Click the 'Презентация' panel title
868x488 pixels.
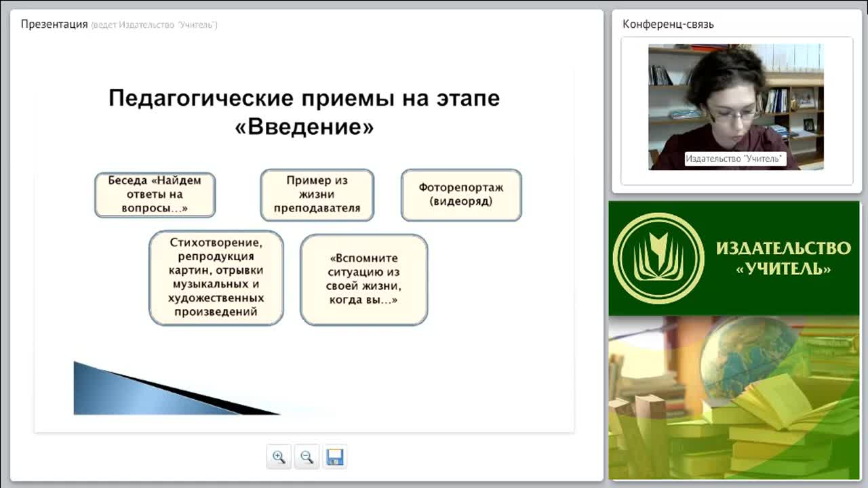54,24
